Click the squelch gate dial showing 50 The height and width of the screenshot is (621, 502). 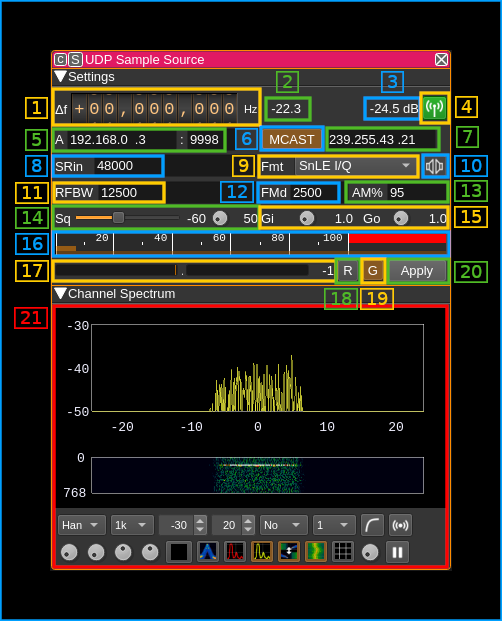220,218
